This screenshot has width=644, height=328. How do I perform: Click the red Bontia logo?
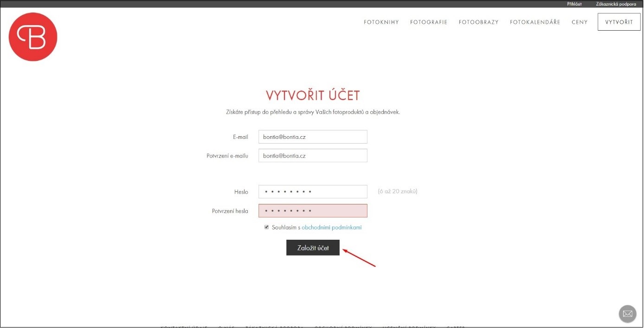(33, 37)
